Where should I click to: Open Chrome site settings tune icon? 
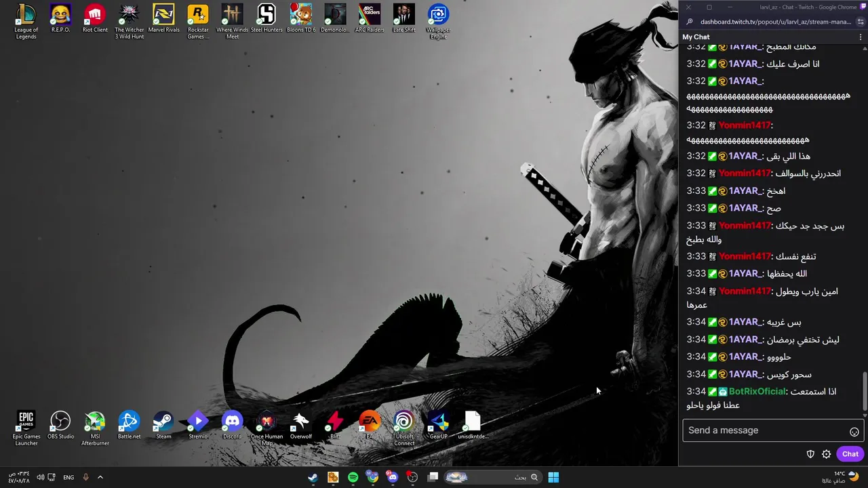point(861,22)
